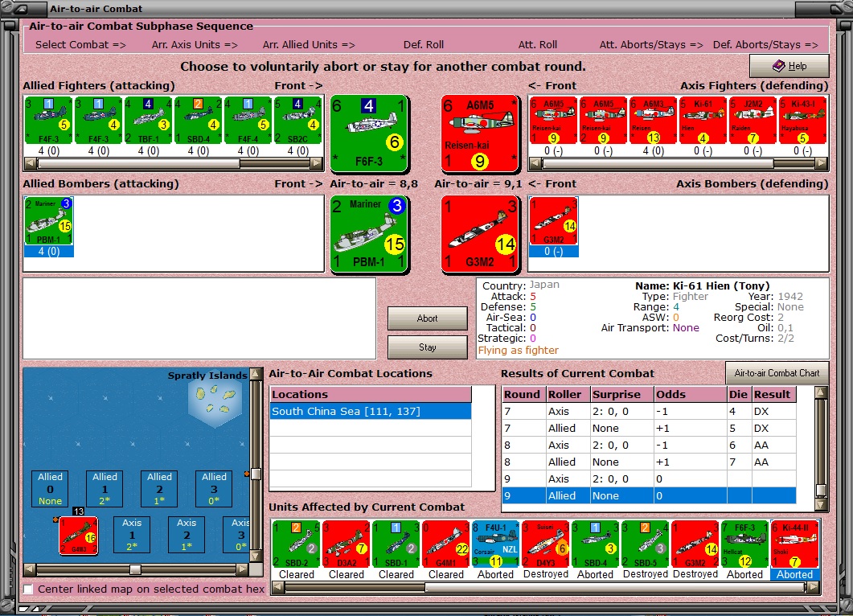The height and width of the screenshot is (616, 853).
Task: Click the G4M3 counter on the map
Action: (x=78, y=536)
